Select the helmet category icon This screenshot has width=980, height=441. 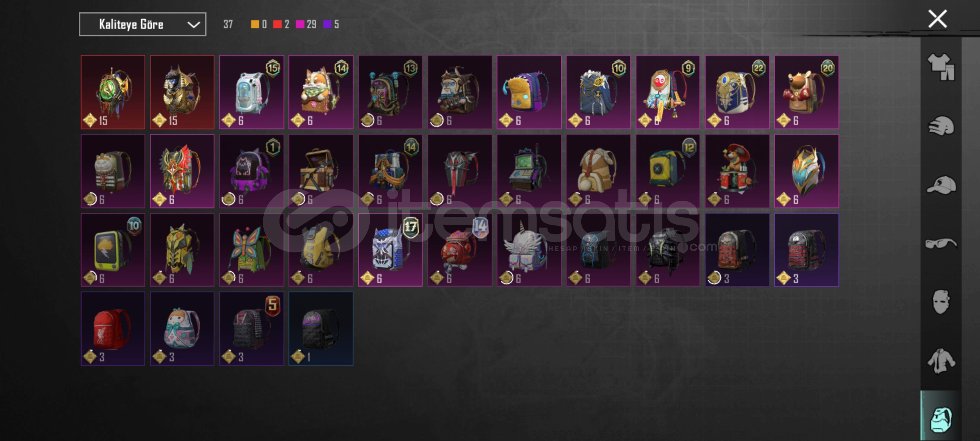coord(941,126)
